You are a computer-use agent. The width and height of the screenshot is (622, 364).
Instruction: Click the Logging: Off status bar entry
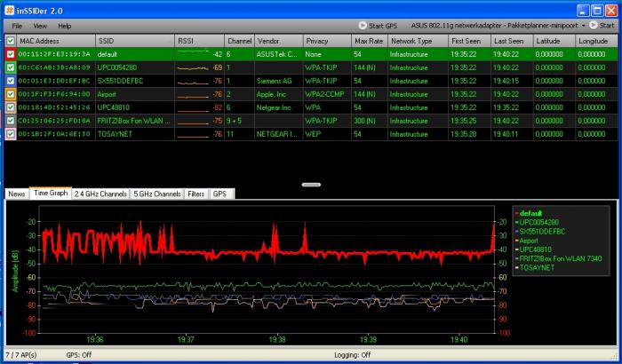pos(352,355)
